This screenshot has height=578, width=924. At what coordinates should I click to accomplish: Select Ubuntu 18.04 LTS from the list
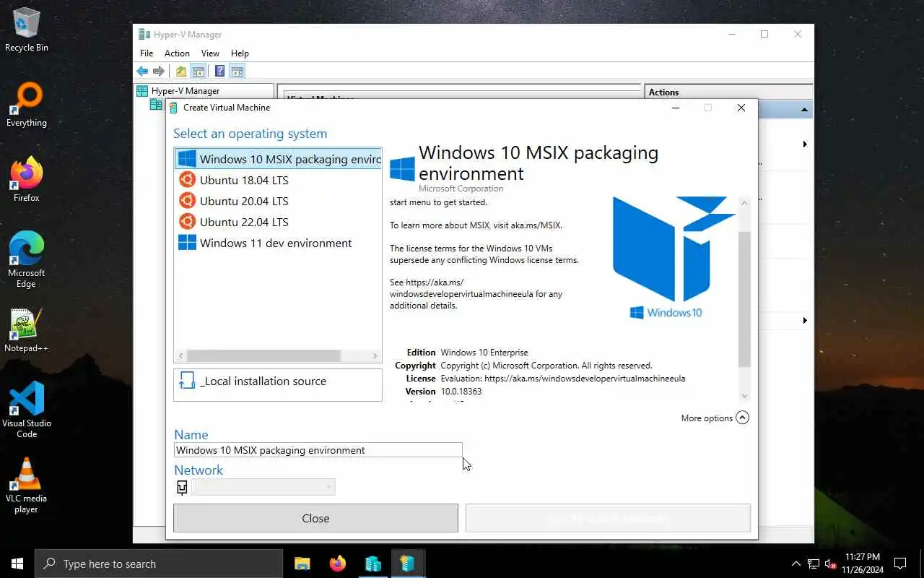point(278,180)
